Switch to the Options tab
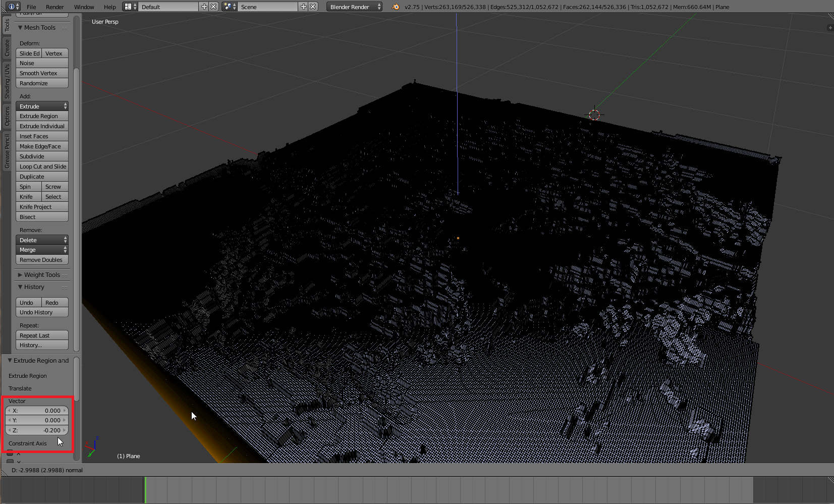834x504 pixels. [7, 116]
